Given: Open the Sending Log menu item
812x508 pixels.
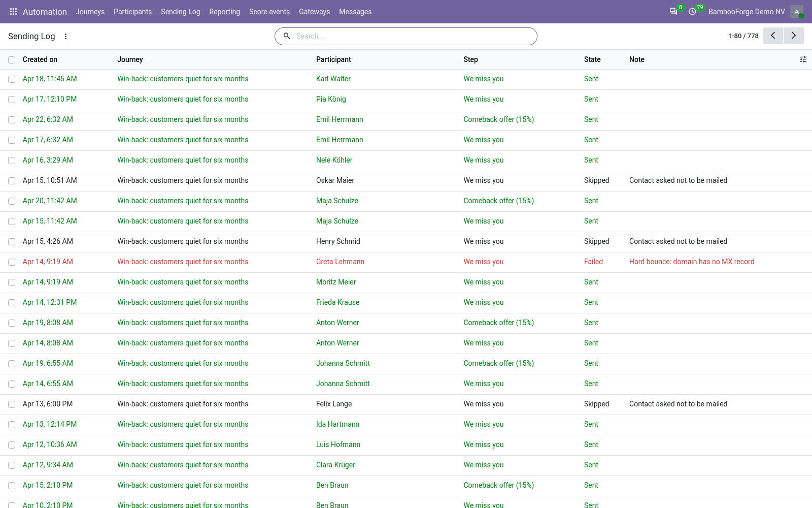Looking at the screenshot, I should (x=180, y=12).
